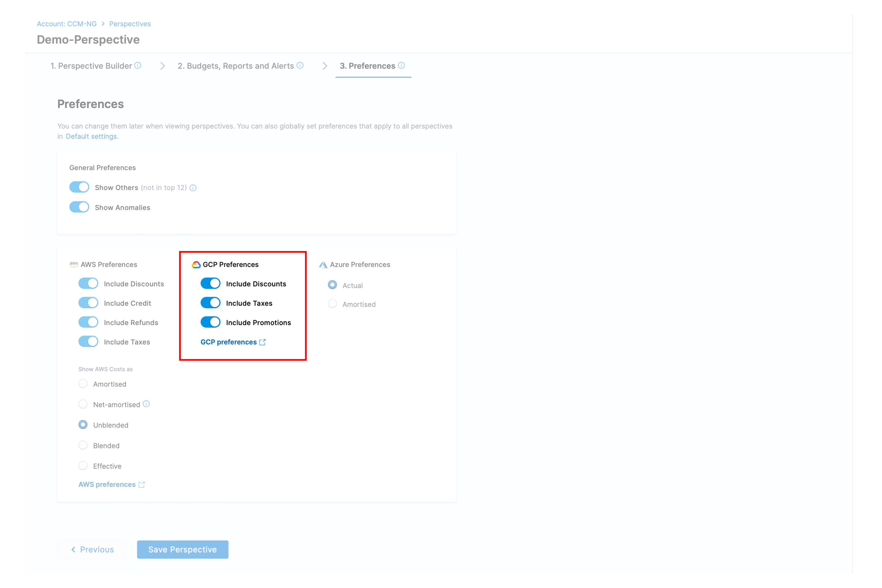Choose Blended AWS cost option
The image size is (882, 588).
coord(83,446)
